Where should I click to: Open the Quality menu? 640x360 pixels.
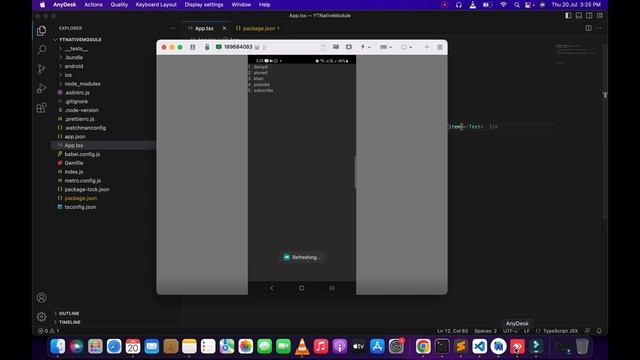(x=119, y=4)
